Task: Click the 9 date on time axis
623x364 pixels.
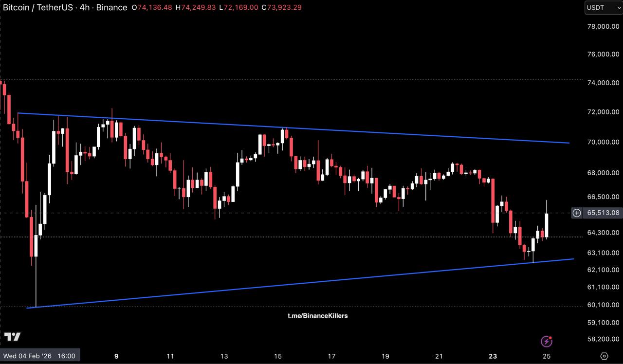Action: point(116,356)
